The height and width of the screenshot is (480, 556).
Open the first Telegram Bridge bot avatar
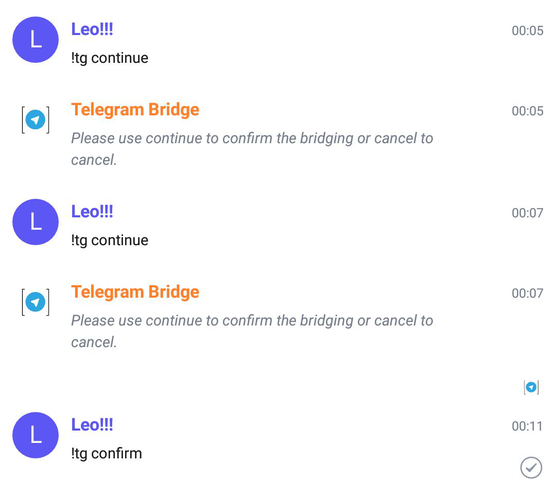click(35, 120)
